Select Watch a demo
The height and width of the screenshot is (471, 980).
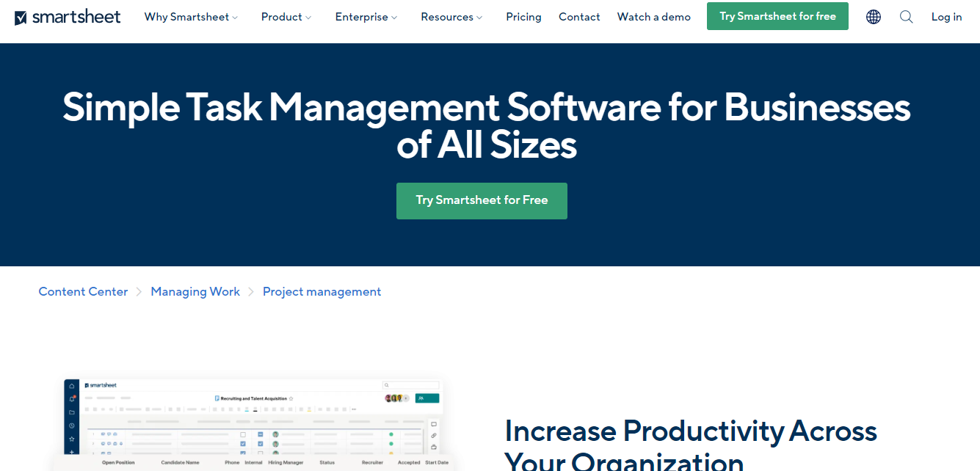pos(653,17)
